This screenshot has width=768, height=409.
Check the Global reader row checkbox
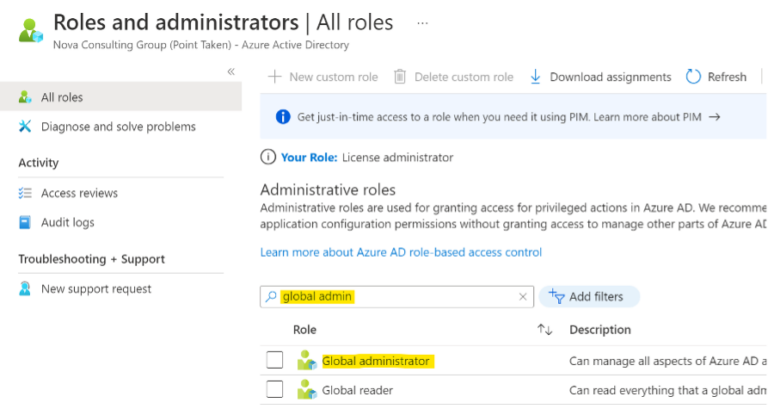[x=274, y=389]
